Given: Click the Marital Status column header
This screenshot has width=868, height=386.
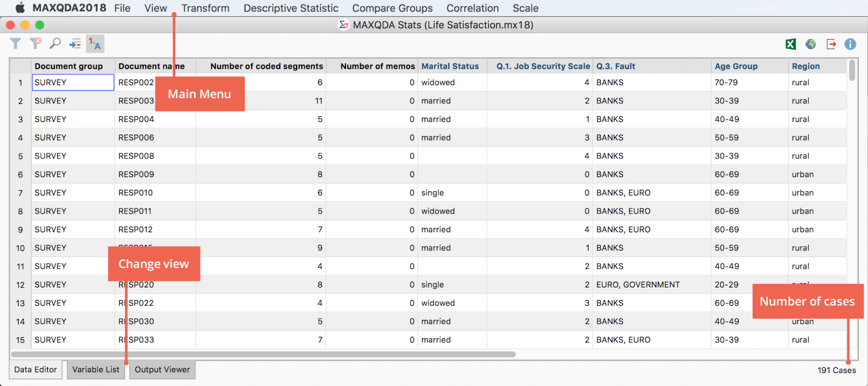Looking at the screenshot, I should tap(452, 66).
